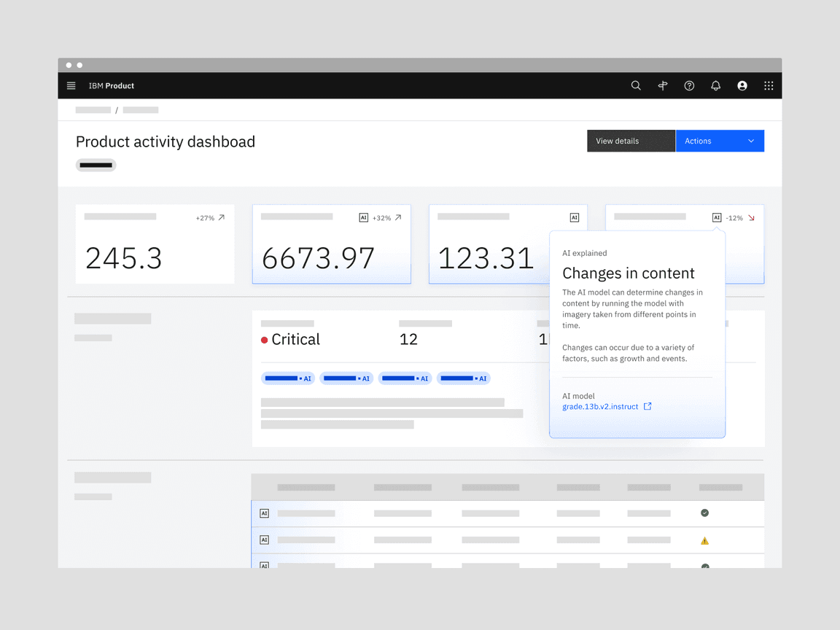Click the red Critical status indicator dot
840x630 pixels.
click(264, 339)
